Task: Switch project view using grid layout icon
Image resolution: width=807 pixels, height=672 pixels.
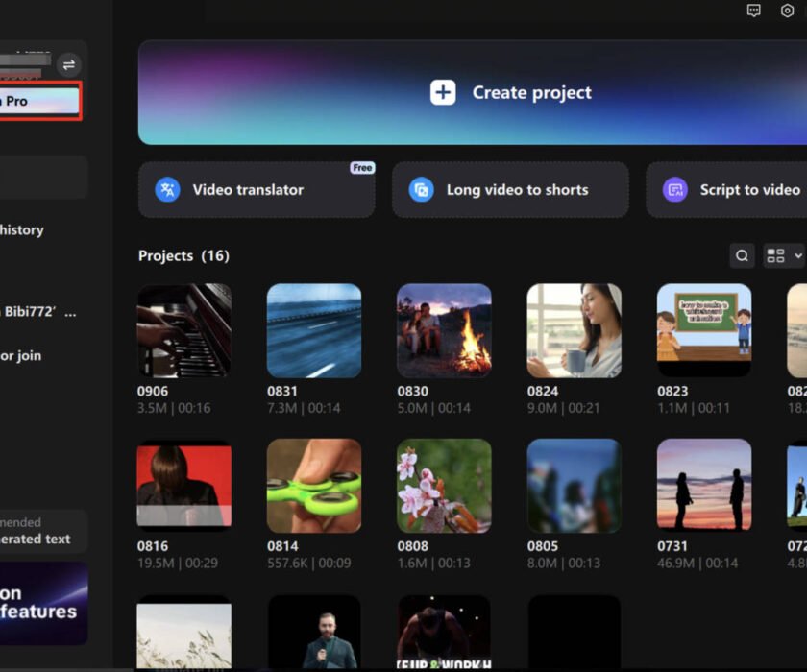Action: (775, 255)
